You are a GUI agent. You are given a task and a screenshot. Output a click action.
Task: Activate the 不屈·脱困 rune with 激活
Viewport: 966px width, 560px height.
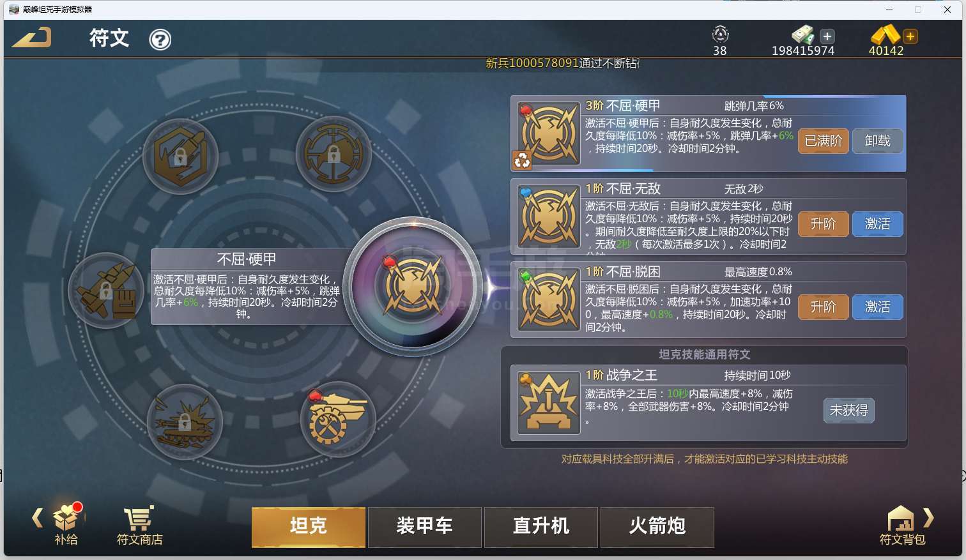click(x=878, y=307)
